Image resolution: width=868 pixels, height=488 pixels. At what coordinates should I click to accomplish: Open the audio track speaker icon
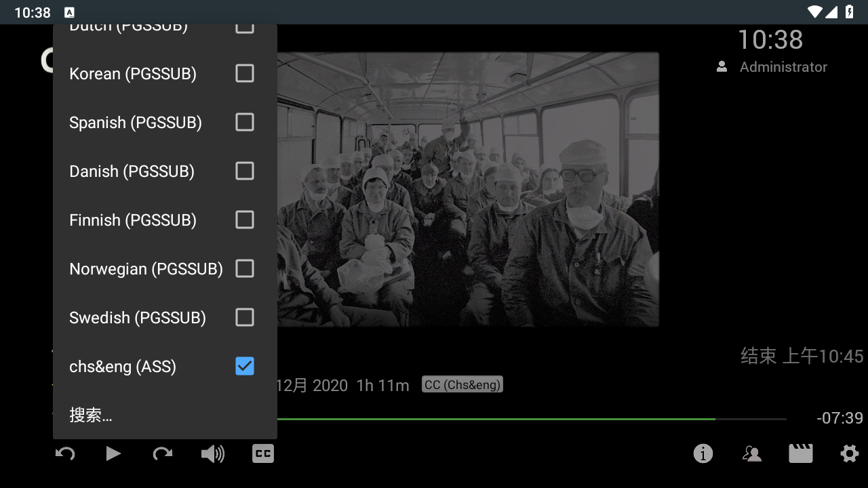coord(213,453)
